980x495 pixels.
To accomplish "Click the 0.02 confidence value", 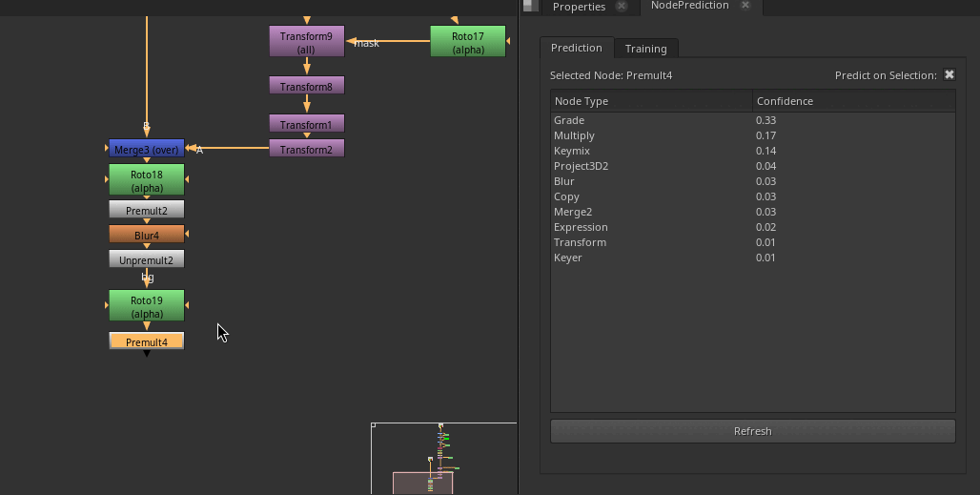I will point(766,227).
